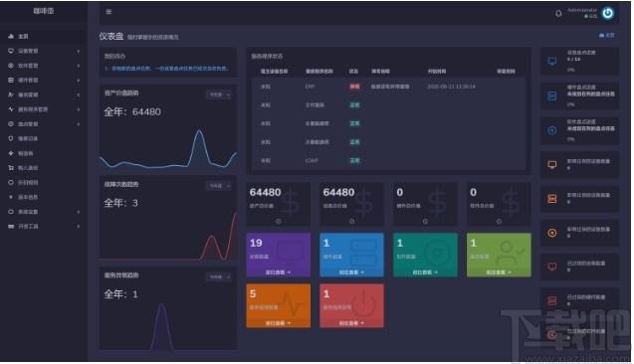This screenshot has width=634, height=364.
Task: Click the blue power icon in the header
Action: click(607, 13)
